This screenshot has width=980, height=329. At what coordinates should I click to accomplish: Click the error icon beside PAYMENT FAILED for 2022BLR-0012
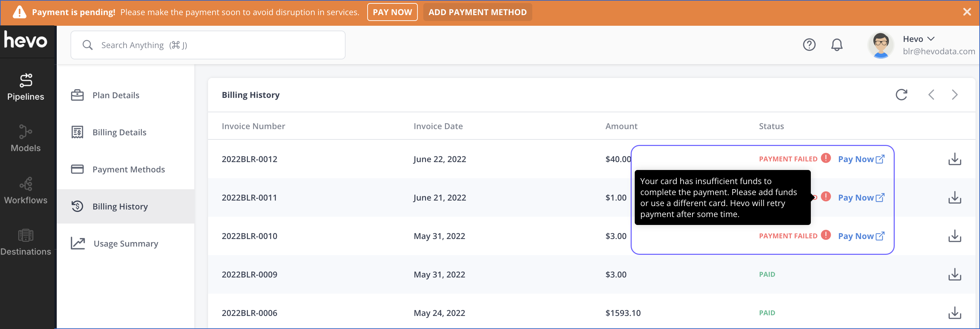(x=826, y=158)
